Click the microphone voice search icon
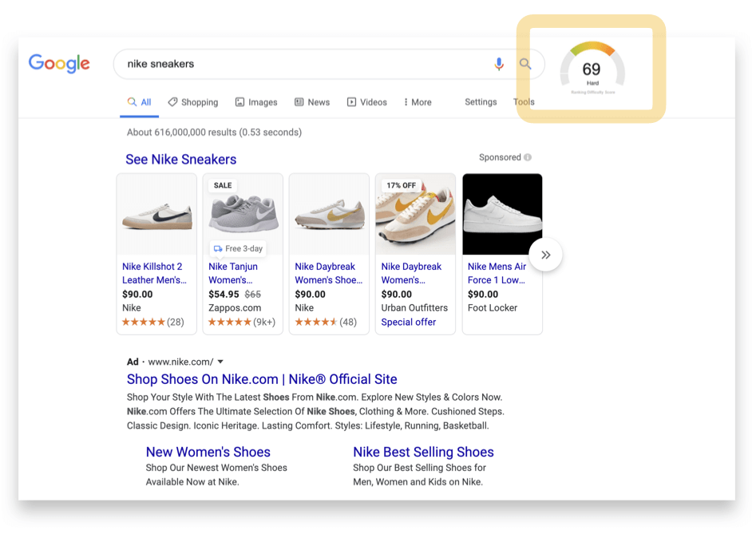Image resolution: width=756 pixels, height=546 pixels. 499,64
